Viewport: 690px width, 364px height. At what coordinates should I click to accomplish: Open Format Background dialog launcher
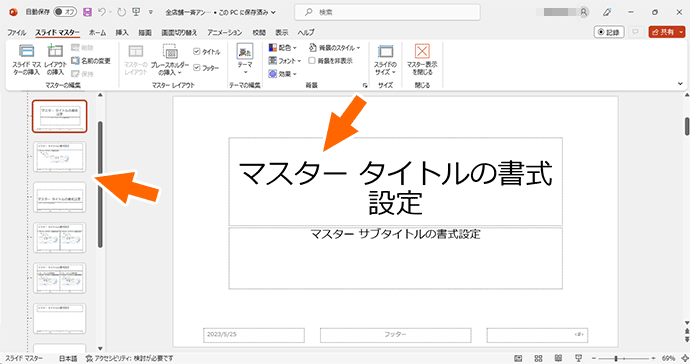pos(365,86)
